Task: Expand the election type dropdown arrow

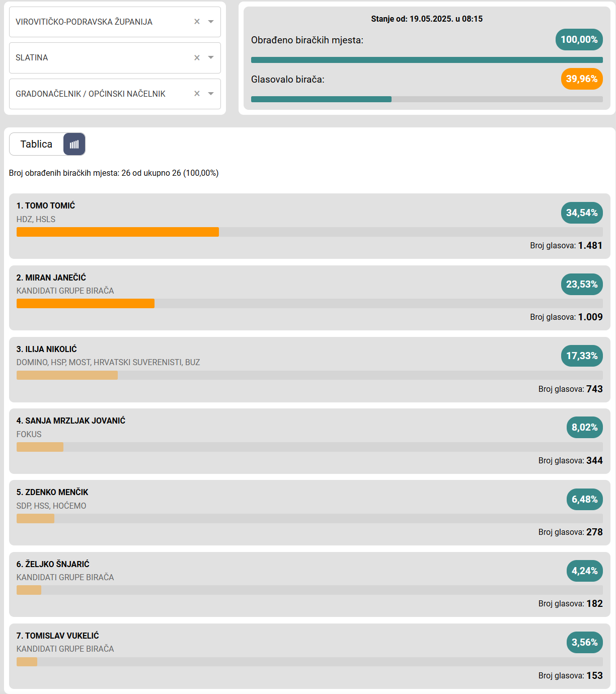Action: 211,94
